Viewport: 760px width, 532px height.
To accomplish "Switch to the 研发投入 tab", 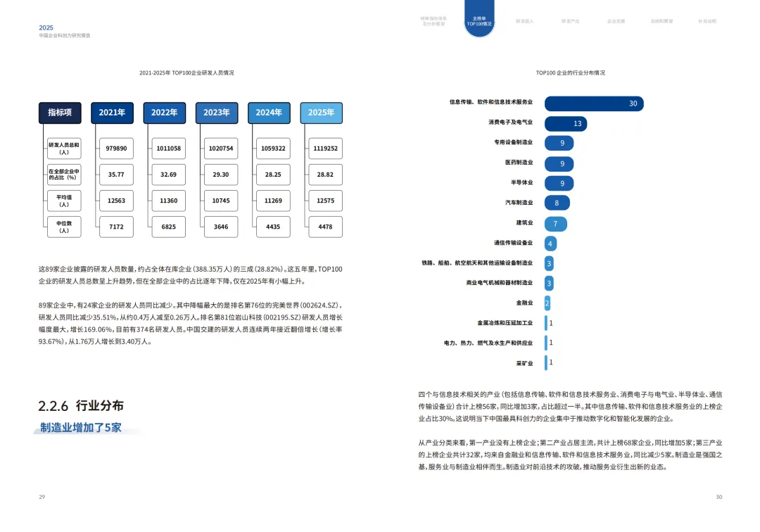I will 524,21.
